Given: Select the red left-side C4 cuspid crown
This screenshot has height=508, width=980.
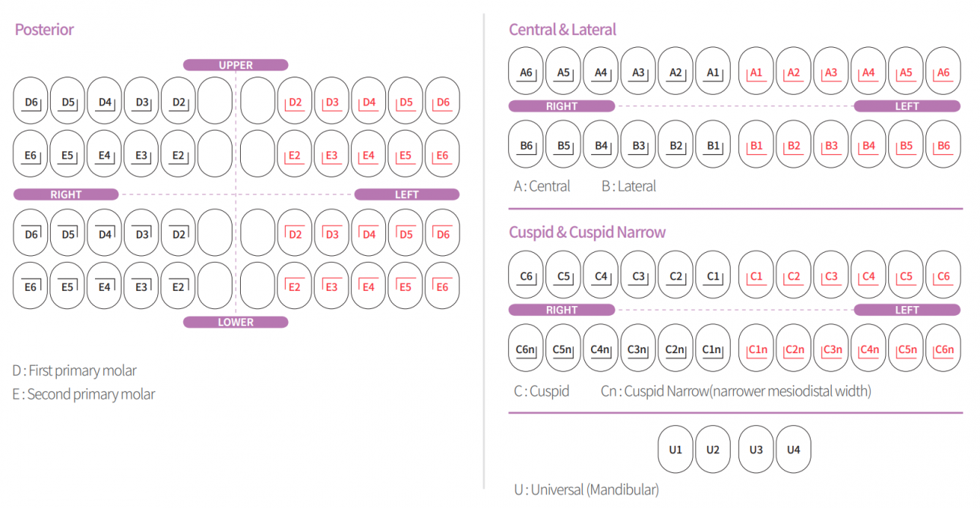Looking at the screenshot, I should 868,276.
